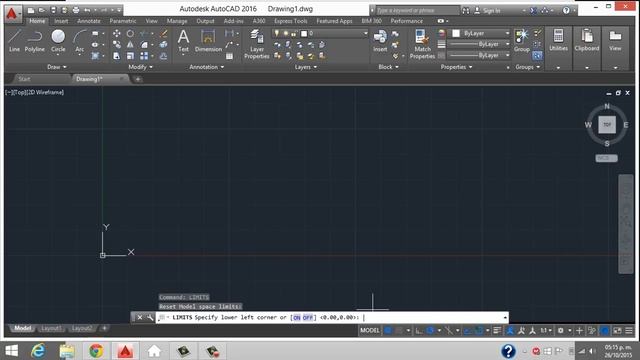
Task: Open the layer selection dropdown
Action: coord(365,33)
